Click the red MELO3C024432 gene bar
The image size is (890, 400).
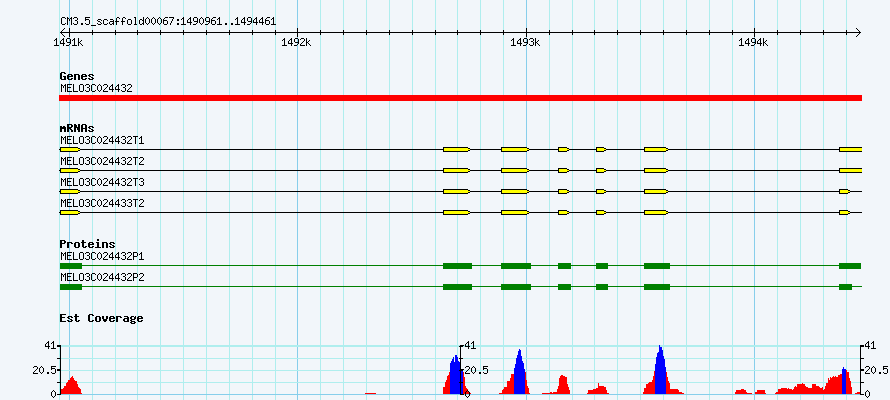click(460, 98)
